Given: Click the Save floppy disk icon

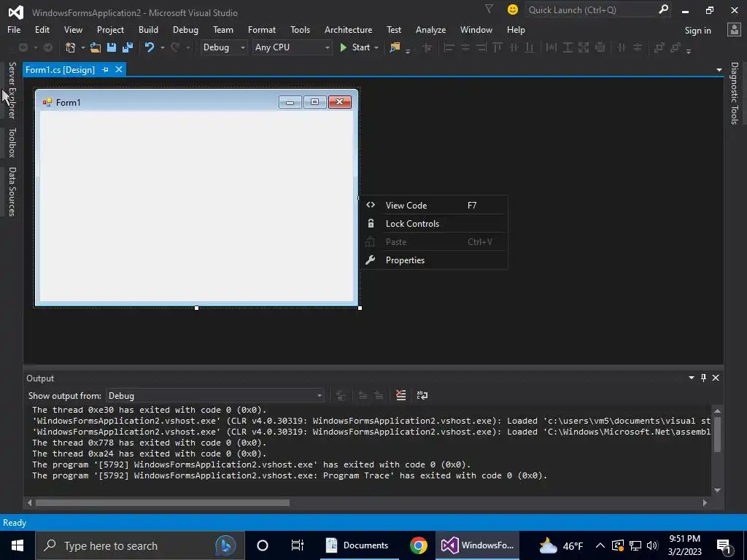Looking at the screenshot, I should click(112, 47).
